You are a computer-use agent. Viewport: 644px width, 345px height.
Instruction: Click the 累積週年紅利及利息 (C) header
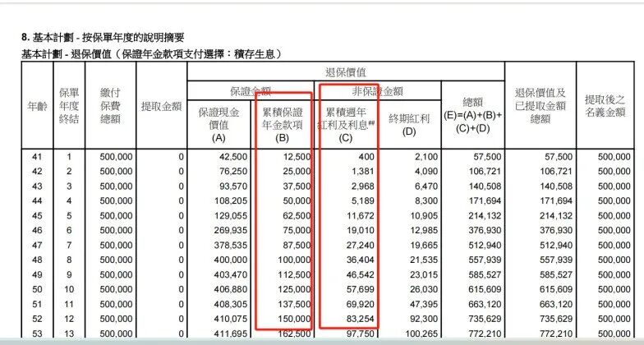(349, 122)
